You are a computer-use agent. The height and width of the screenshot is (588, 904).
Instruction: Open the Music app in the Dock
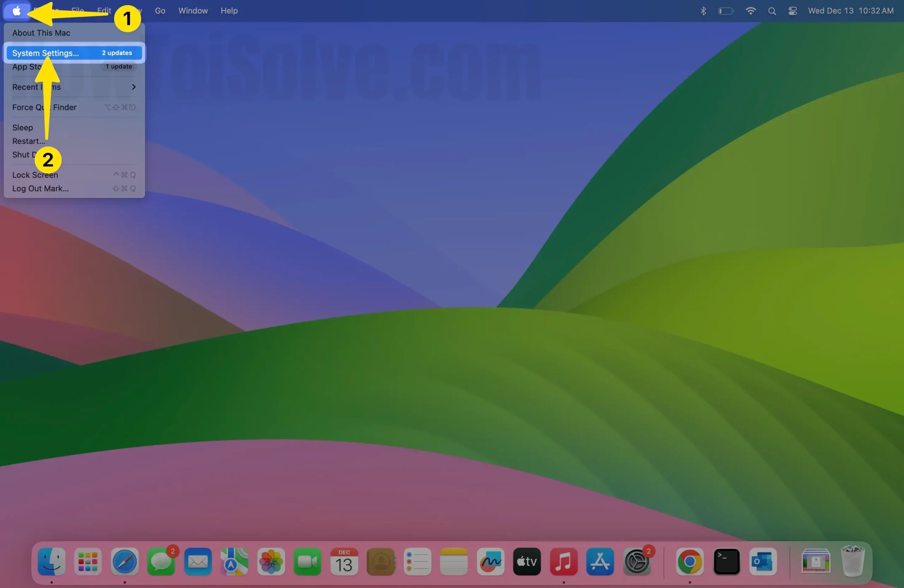[x=563, y=563]
